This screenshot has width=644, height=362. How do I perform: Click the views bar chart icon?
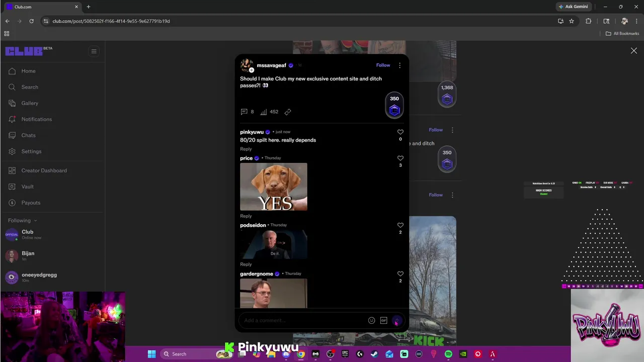(x=263, y=112)
